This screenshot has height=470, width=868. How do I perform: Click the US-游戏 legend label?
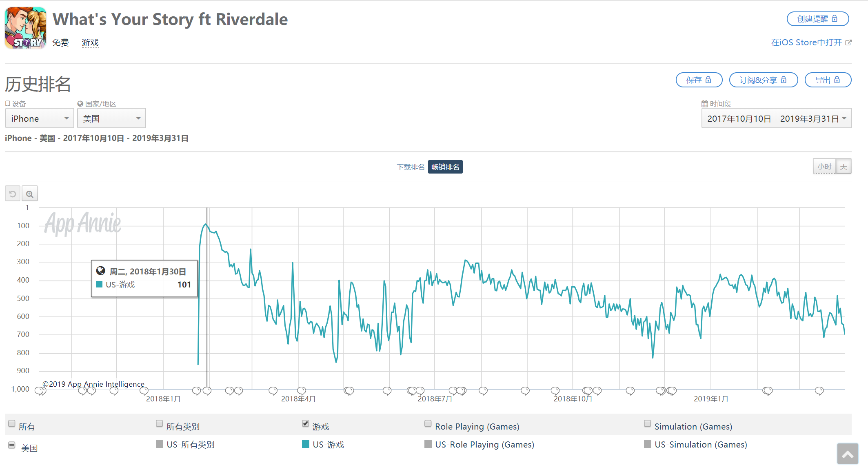(x=329, y=445)
